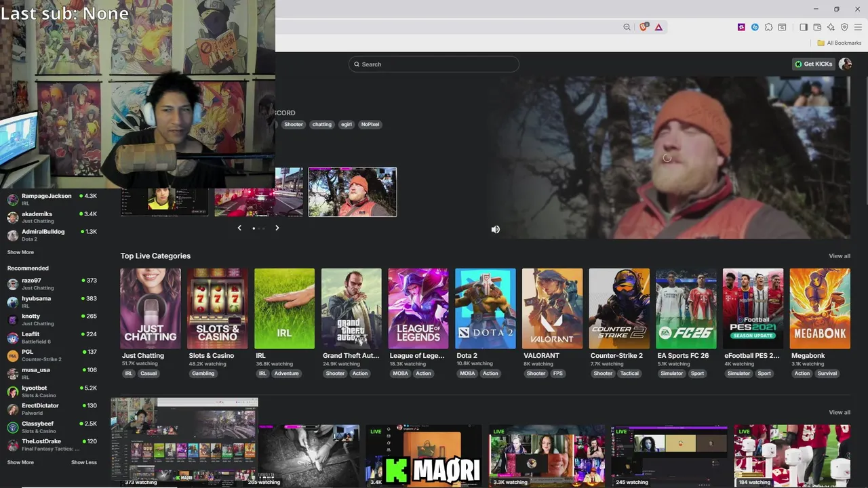Click the Brave VPN shield icon
Viewport: 868px width, 488px height.
844,27
